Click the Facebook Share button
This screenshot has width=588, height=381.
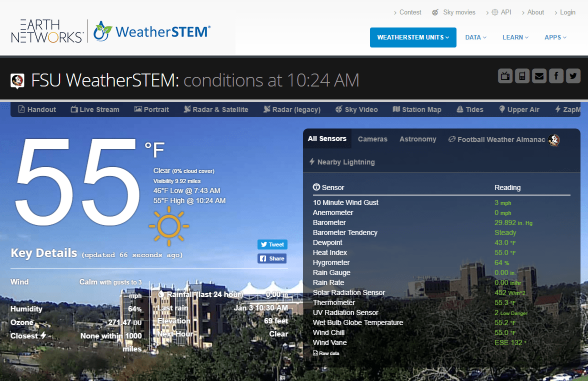[272, 258]
